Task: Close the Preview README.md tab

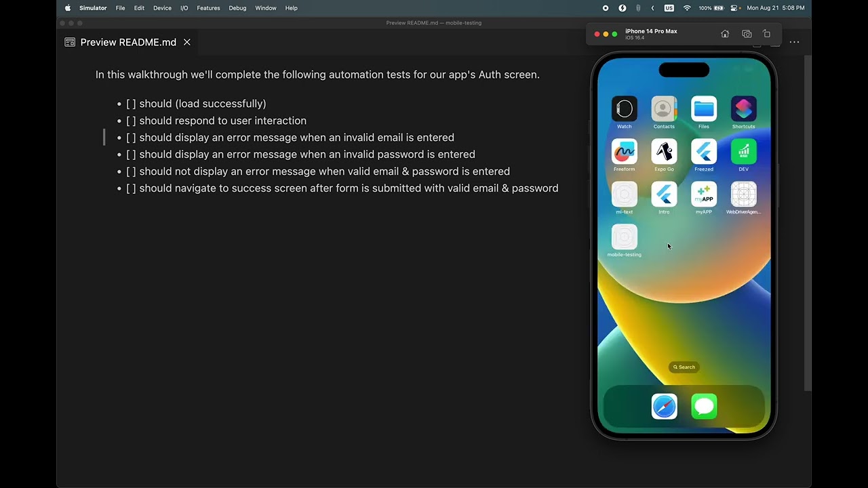Action: pyautogui.click(x=186, y=42)
